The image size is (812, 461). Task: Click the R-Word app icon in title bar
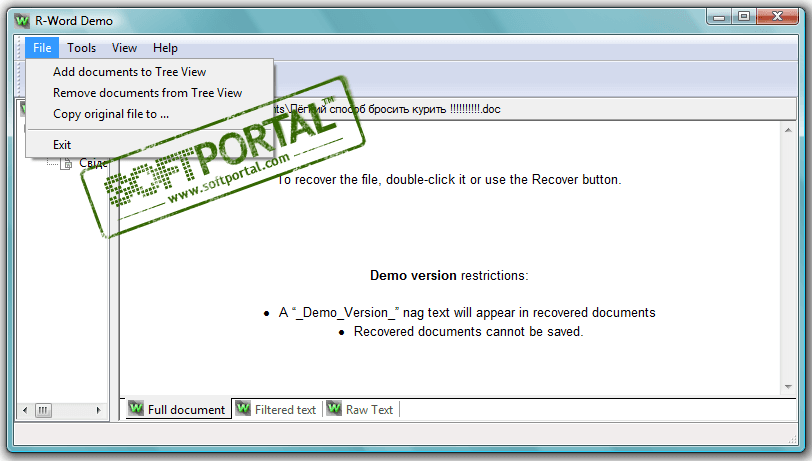(x=22, y=21)
